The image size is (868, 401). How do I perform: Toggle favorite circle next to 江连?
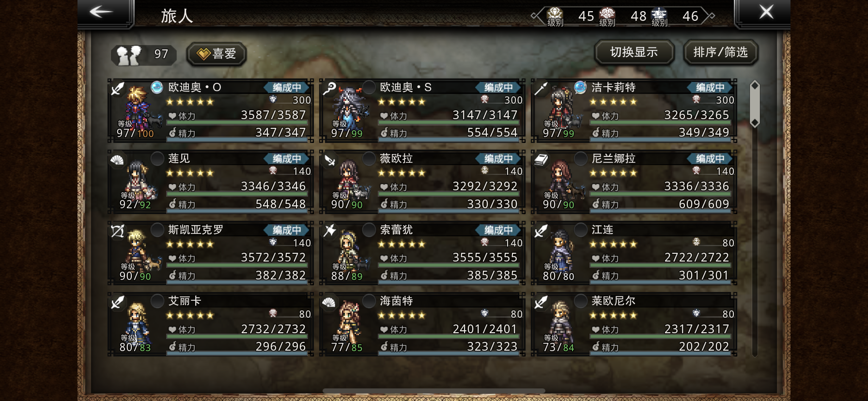580,230
